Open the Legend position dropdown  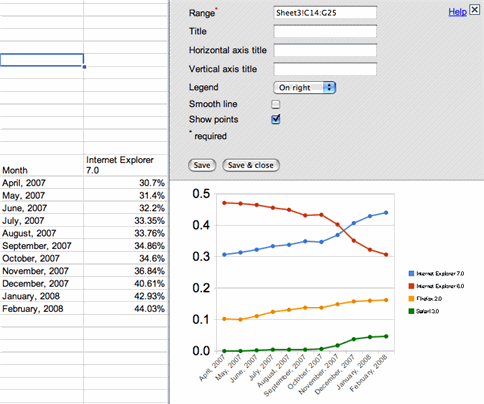[305, 88]
